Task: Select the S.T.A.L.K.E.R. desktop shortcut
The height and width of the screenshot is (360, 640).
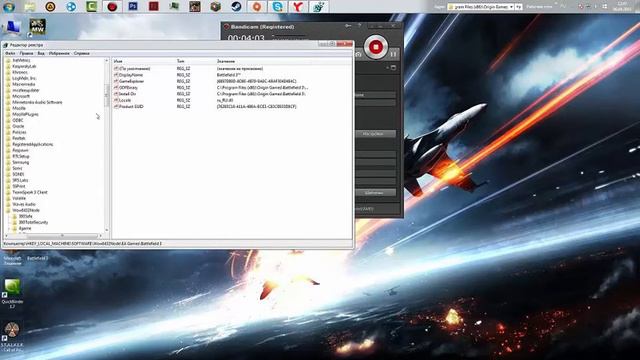Action: pos(12,337)
